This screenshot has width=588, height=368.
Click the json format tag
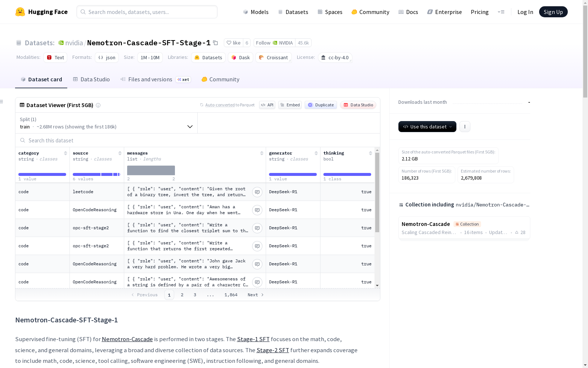click(x=107, y=57)
